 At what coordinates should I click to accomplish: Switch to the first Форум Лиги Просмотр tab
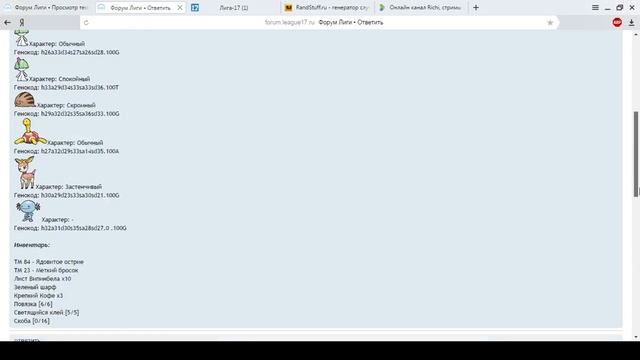coord(46,7)
